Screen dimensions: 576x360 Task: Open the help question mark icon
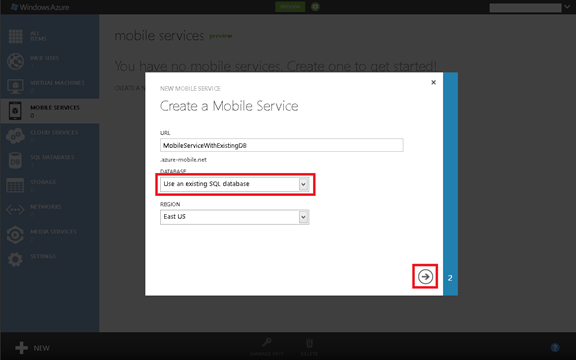tap(555, 348)
